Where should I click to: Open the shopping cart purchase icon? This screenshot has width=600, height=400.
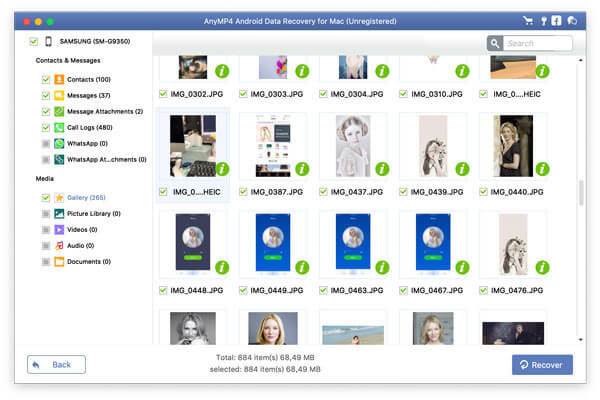click(528, 20)
